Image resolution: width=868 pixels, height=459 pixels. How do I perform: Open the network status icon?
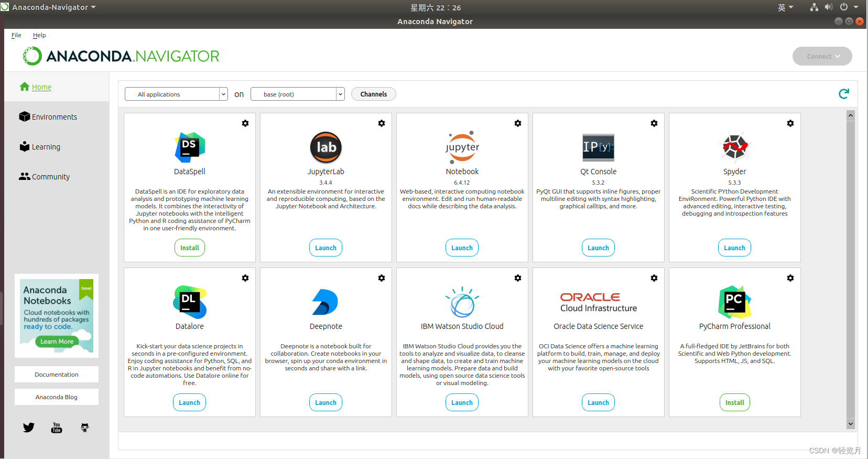(814, 7)
